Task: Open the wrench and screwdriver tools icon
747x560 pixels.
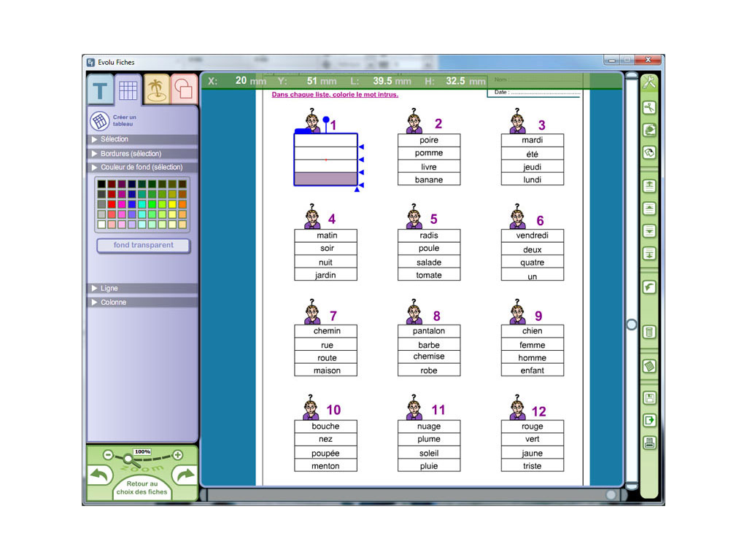Action: (x=649, y=82)
